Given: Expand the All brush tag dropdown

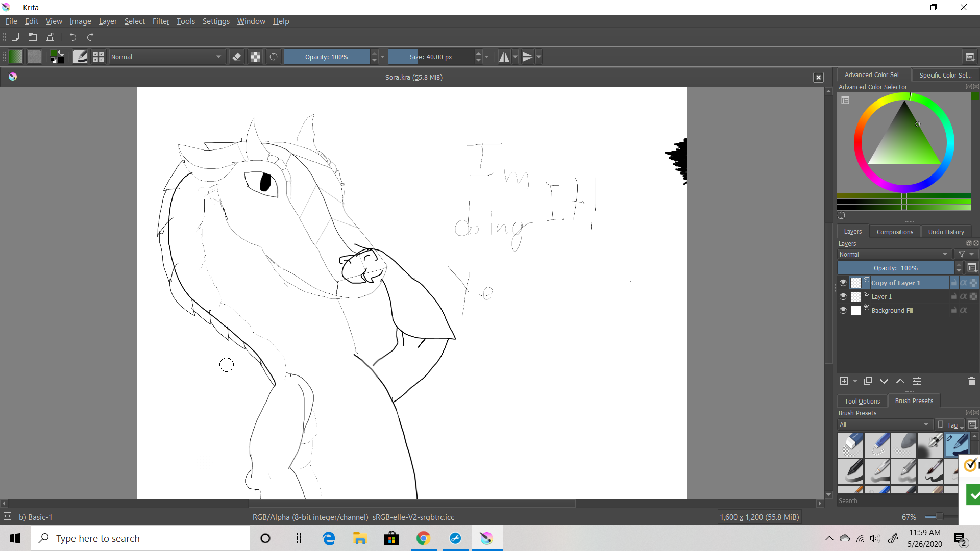Looking at the screenshot, I should [x=885, y=424].
